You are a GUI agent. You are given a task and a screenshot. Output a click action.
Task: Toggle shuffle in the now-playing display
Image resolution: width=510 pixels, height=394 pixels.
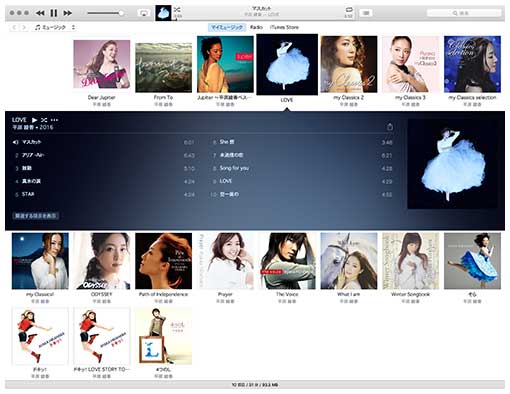click(177, 9)
